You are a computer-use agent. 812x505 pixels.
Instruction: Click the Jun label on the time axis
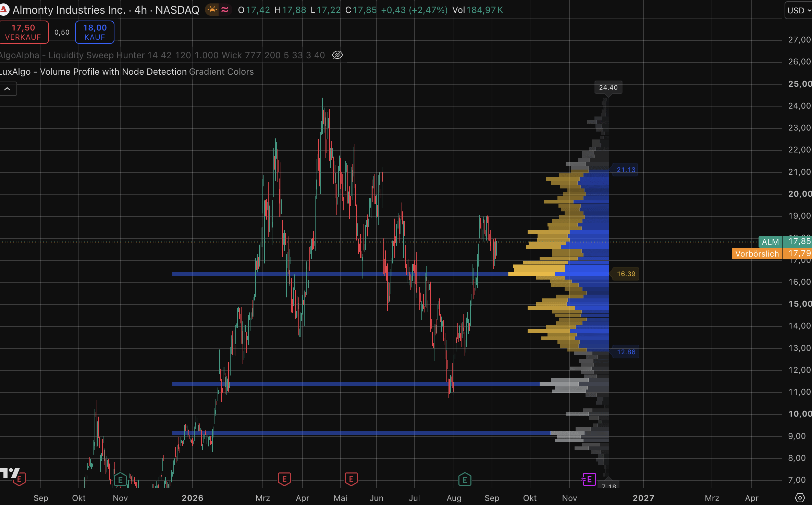tap(377, 498)
